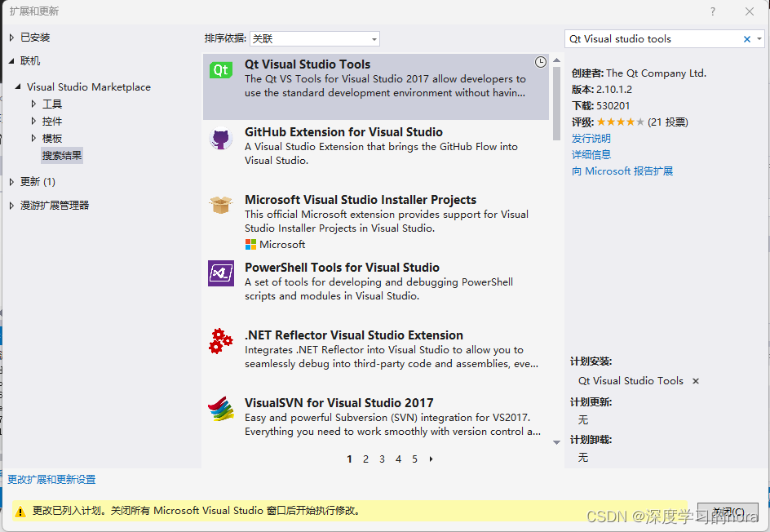The image size is (770, 532).
Task: Select the Qt Visual Studio Tools extension icon
Action: pyautogui.click(x=220, y=71)
